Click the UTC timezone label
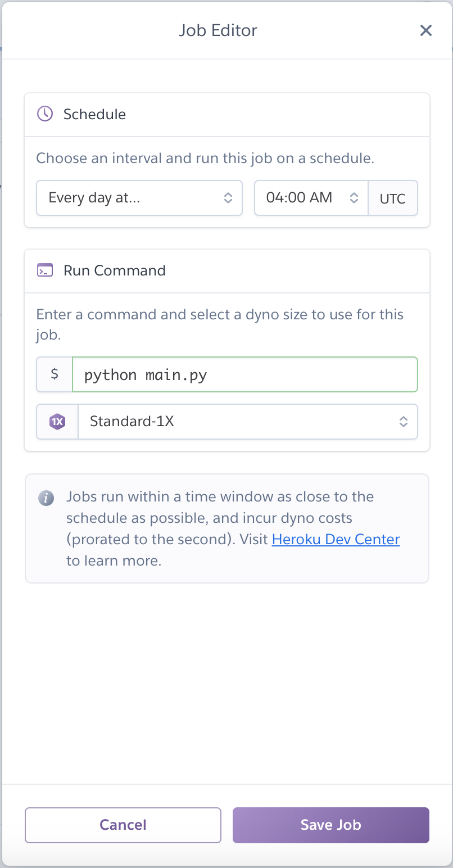This screenshot has height=868, width=453. coord(393,198)
